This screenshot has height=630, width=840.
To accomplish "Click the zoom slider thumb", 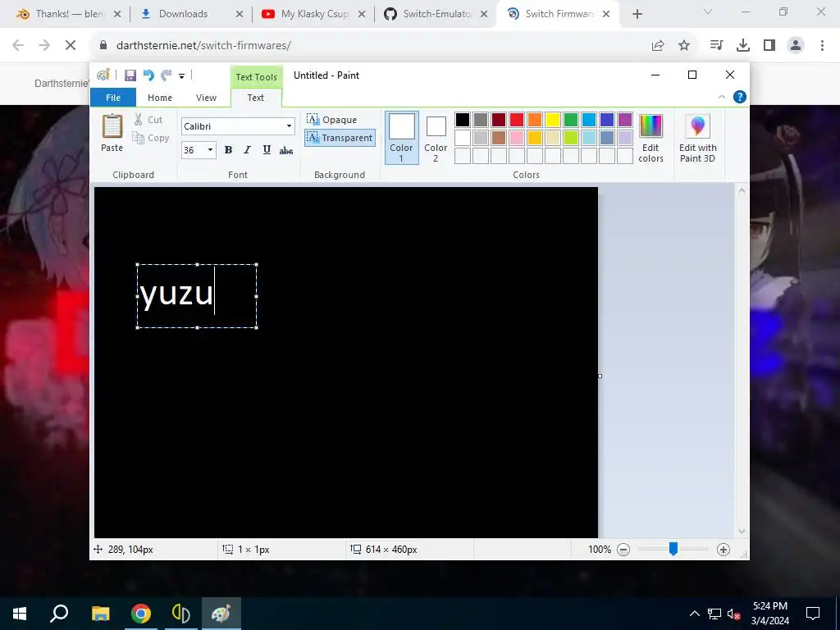I will click(x=673, y=549).
